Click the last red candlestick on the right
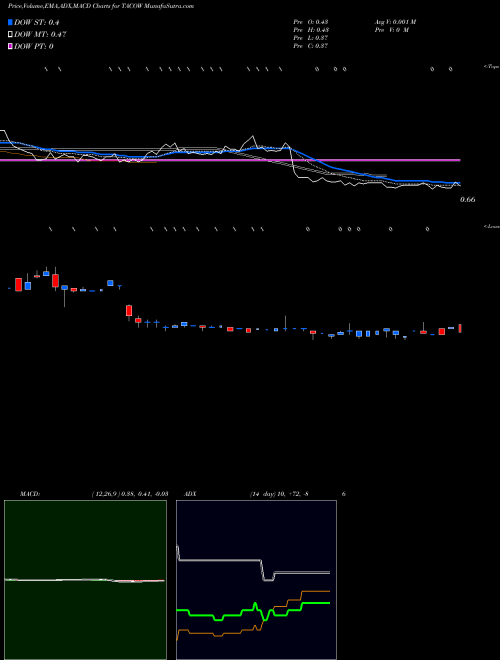 pos(460,328)
